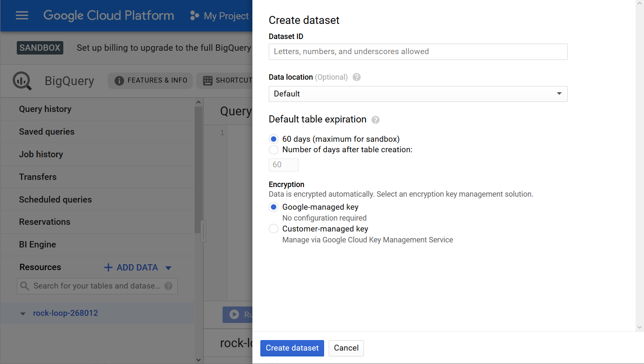The image size is (644, 364).
Task: Click the Run play icon
Action: coord(234,315)
